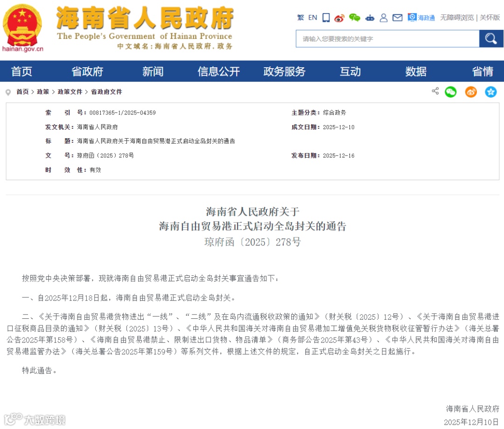Click the keyword search input field

coord(387,38)
